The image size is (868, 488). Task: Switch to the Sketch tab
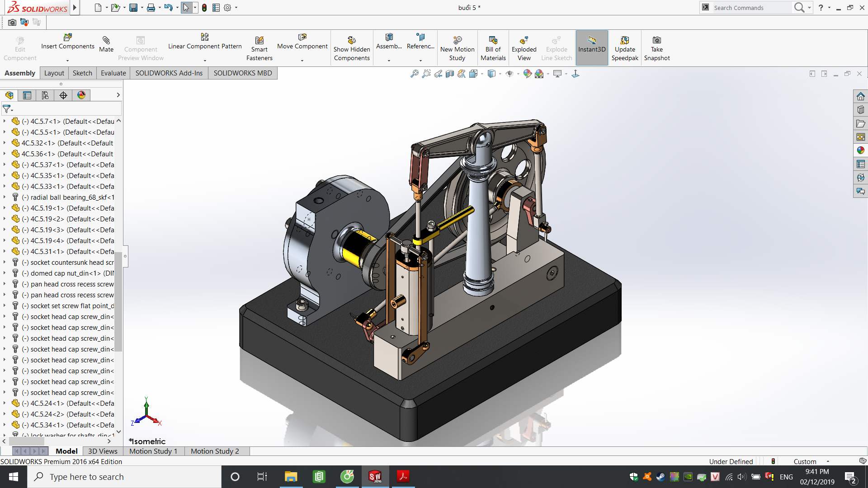click(x=82, y=73)
